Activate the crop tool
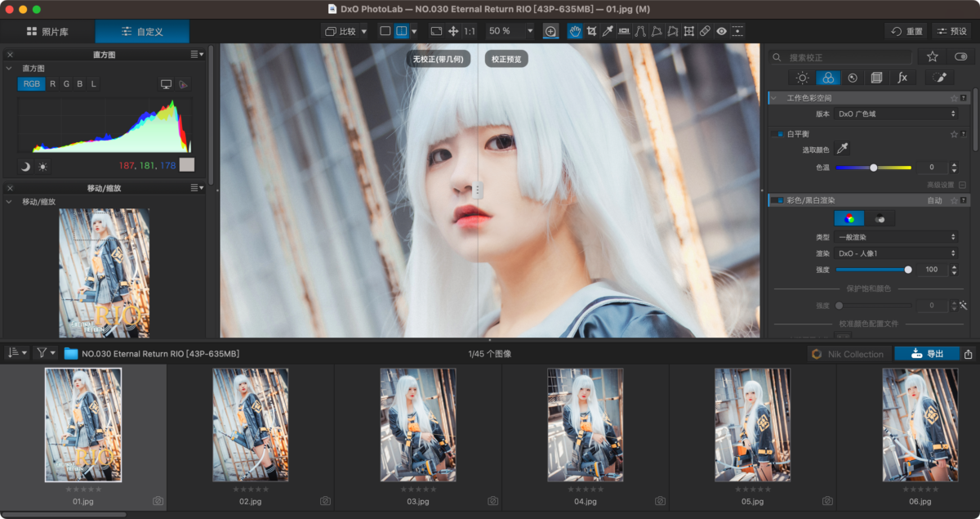Image resolution: width=980 pixels, height=519 pixels. [591, 31]
